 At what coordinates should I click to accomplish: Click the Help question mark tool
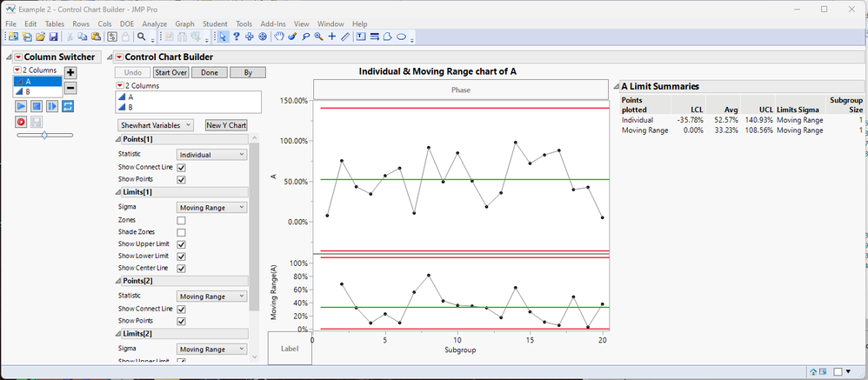point(237,37)
